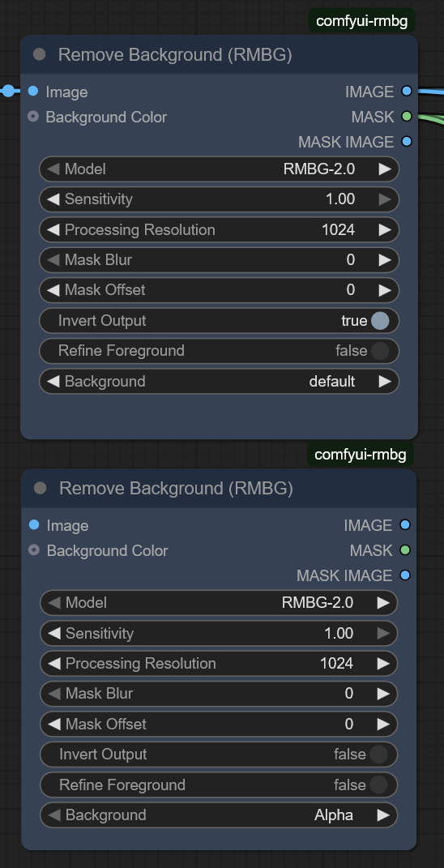Enable Refine Foreground in the top node
Image resolution: width=444 pixels, height=868 pixels.
219,350
